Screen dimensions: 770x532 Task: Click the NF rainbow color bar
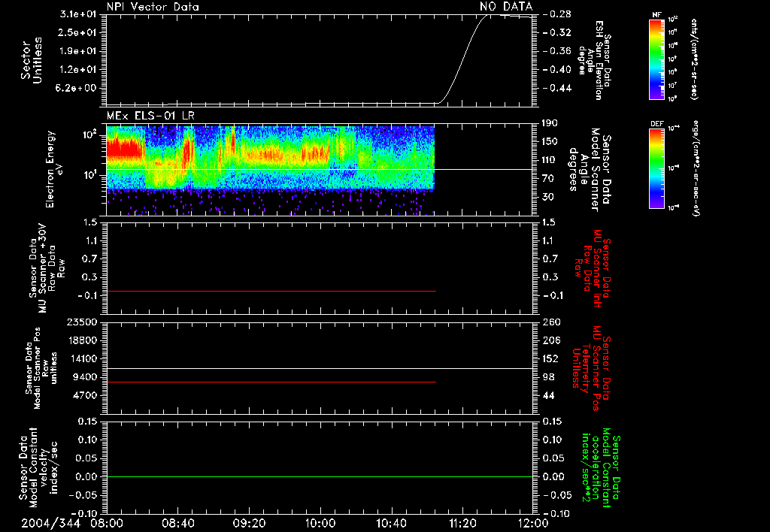pos(656,59)
